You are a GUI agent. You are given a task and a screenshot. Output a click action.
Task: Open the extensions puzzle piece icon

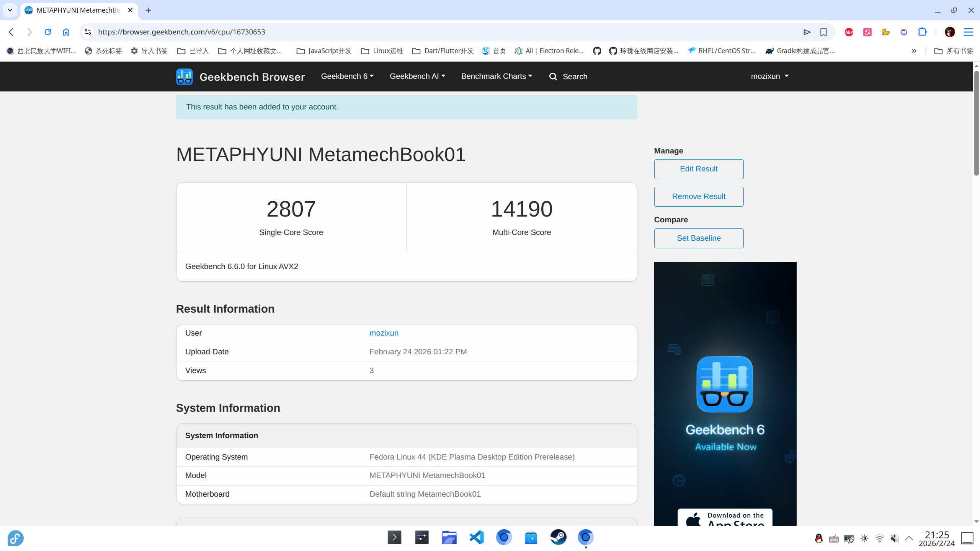coord(922,32)
